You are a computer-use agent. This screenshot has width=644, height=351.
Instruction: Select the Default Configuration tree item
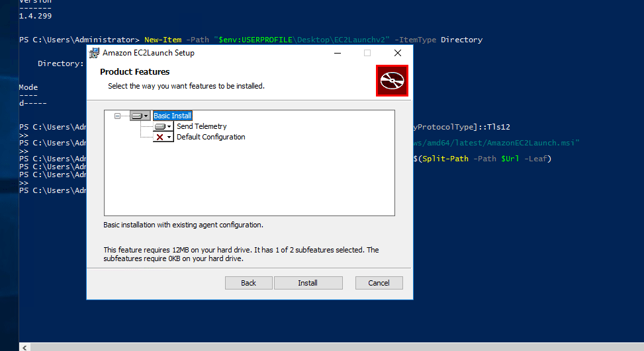(x=210, y=137)
